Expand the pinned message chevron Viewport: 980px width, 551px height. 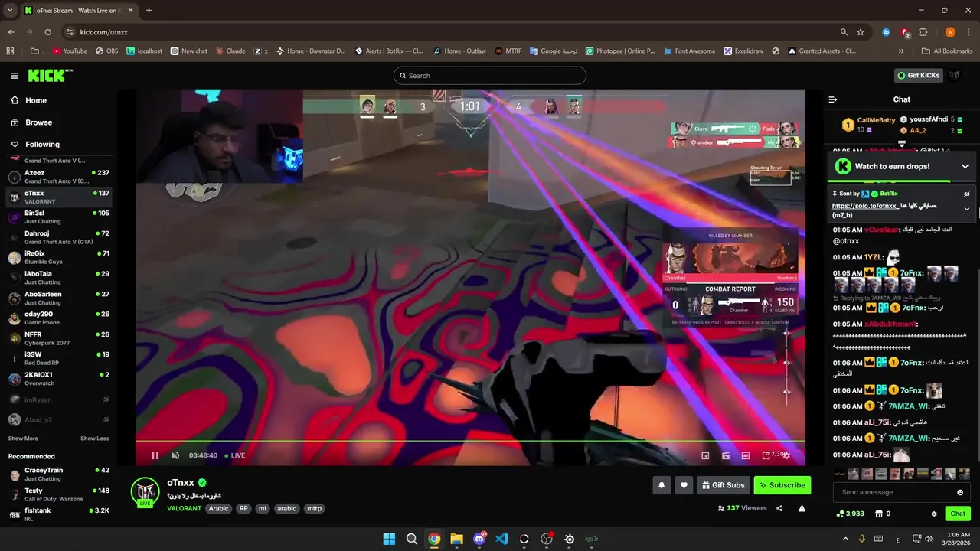(966, 208)
